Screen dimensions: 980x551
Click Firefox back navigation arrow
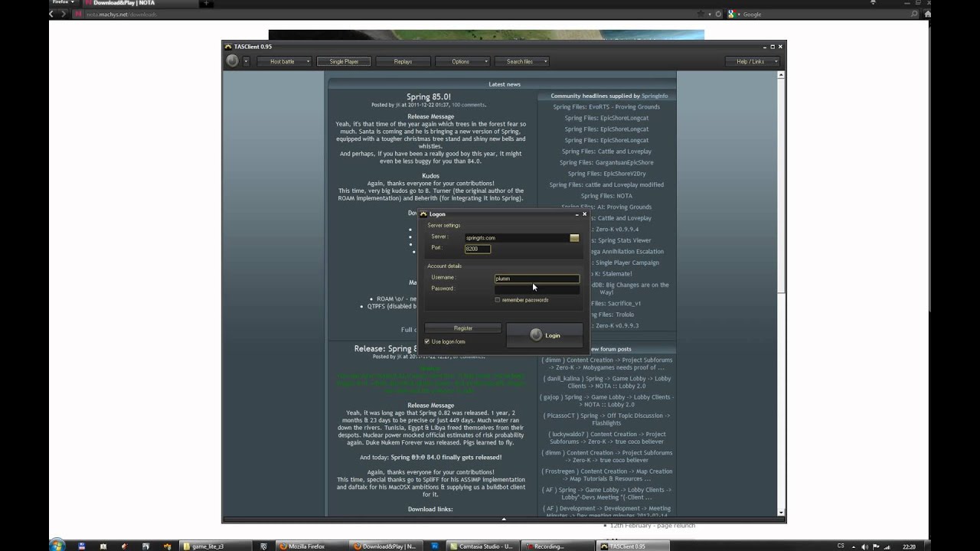click(53, 14)
